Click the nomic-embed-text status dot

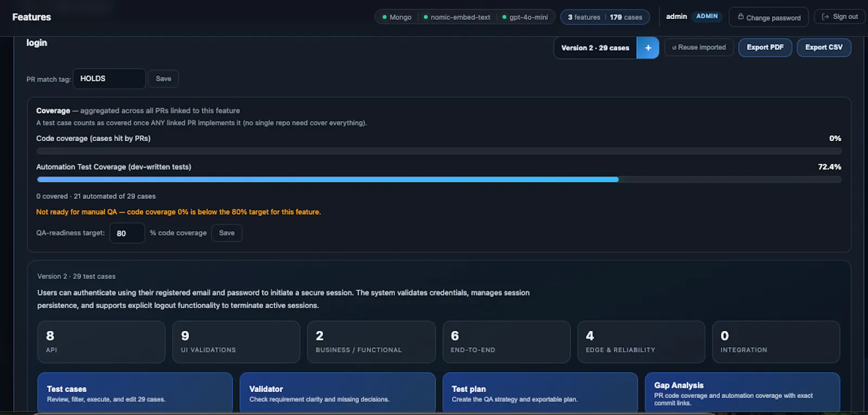426,17
